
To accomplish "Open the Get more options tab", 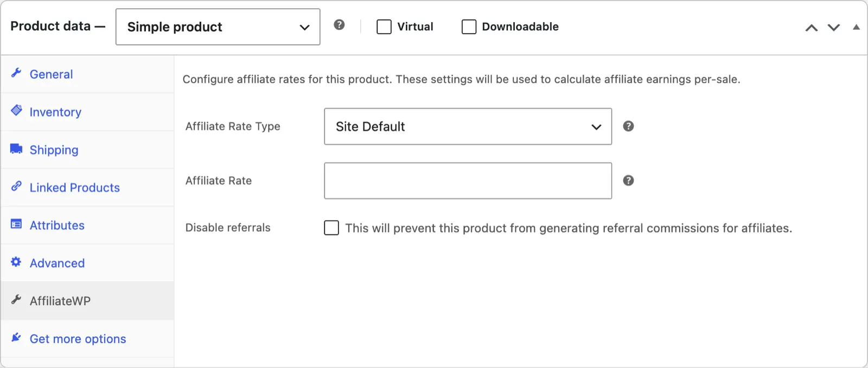I will 87,339.
